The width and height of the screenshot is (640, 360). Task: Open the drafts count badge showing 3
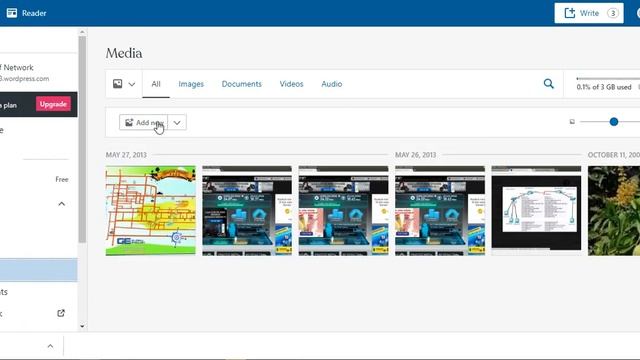[613, 13]
